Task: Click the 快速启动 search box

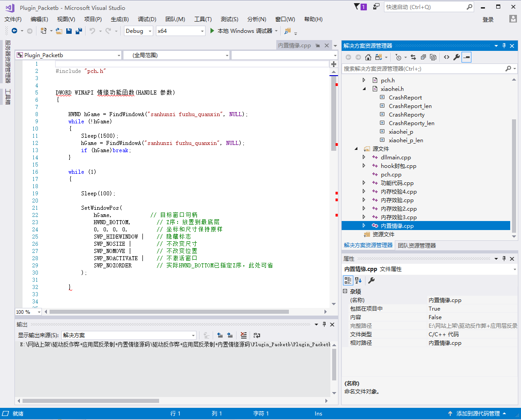Action: [425, 7]
